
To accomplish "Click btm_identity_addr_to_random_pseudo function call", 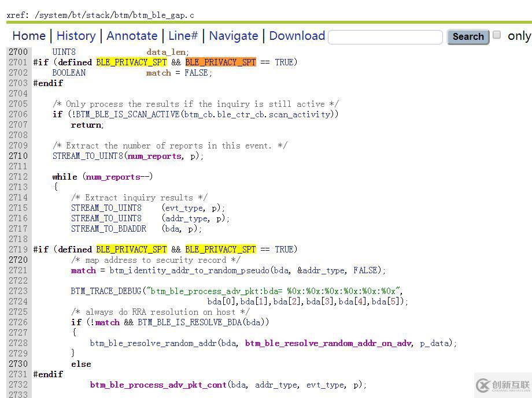I will click(x=189, y=270).
